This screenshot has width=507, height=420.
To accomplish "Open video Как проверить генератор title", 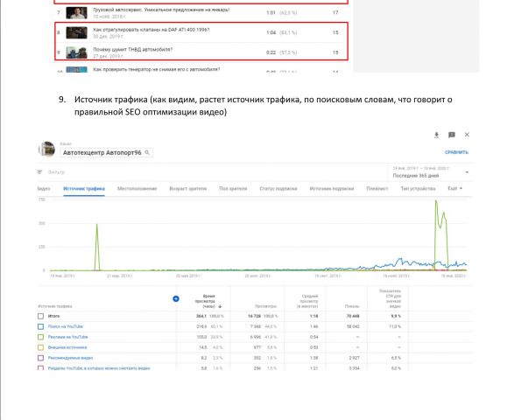I will pyautogui.click(x=157, y=69).
